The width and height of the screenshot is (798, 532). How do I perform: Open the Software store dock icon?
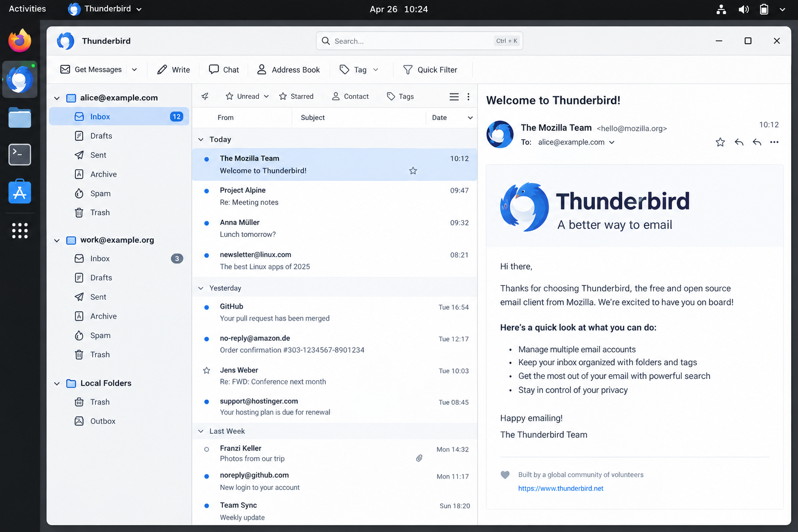(x=20, y=192)
